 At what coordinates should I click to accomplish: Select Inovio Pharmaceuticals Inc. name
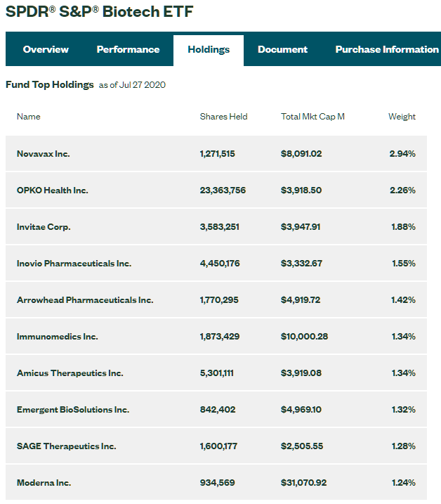coord(74,264)
